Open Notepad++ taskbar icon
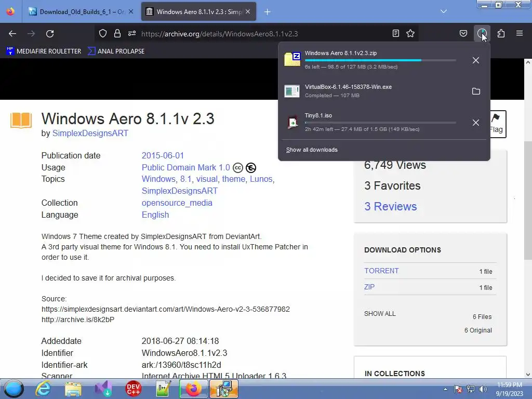 163,389
